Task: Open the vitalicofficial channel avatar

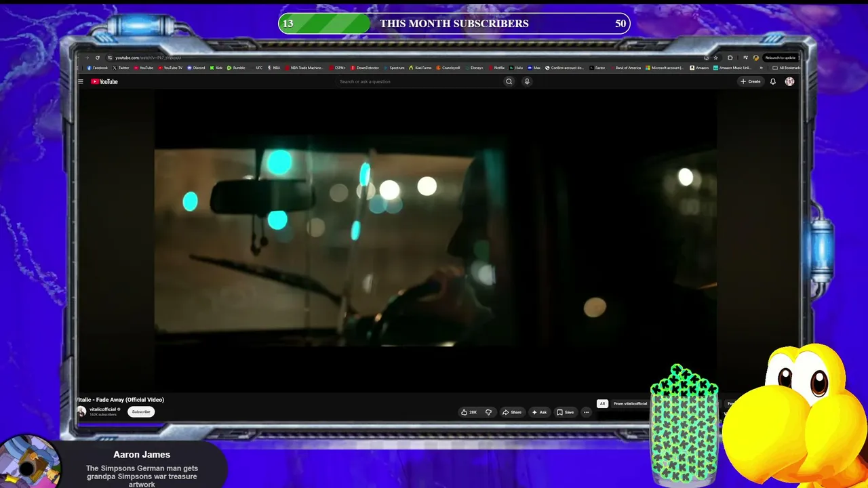Action: coord(81,411)
